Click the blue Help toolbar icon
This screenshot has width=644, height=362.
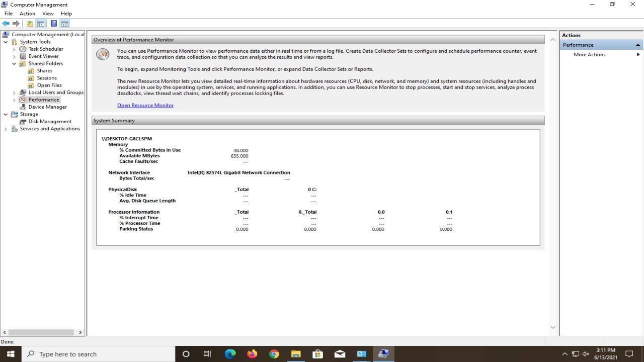[x=54, y=24]
